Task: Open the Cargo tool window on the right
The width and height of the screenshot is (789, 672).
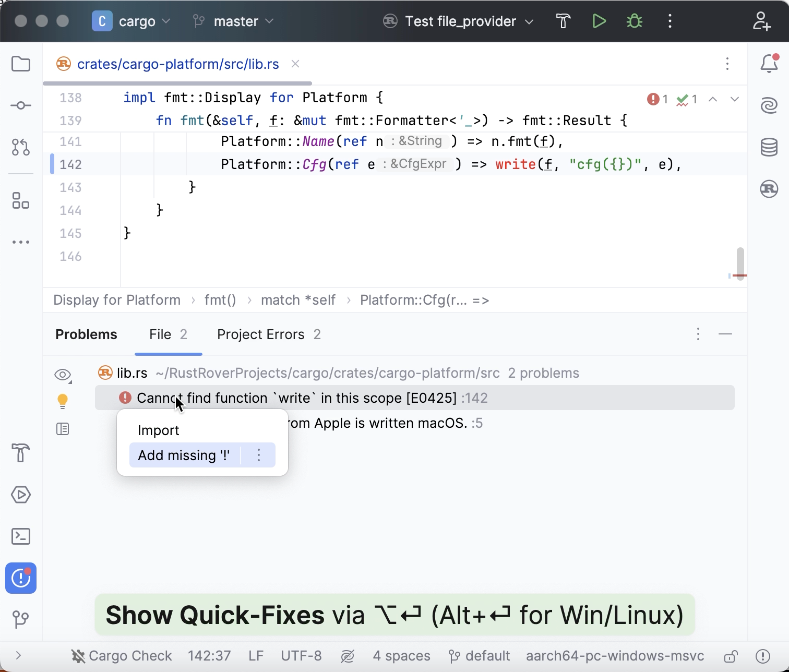Action: point(769,189)
